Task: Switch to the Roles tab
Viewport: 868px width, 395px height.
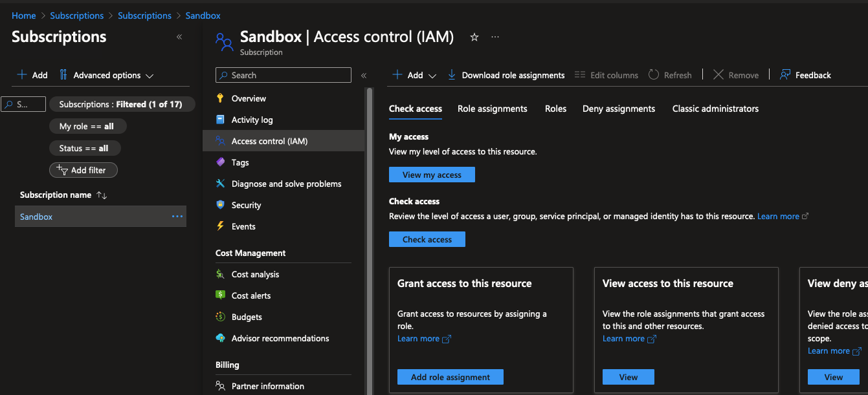Action: pyautogui.click(x=555, y=109)
